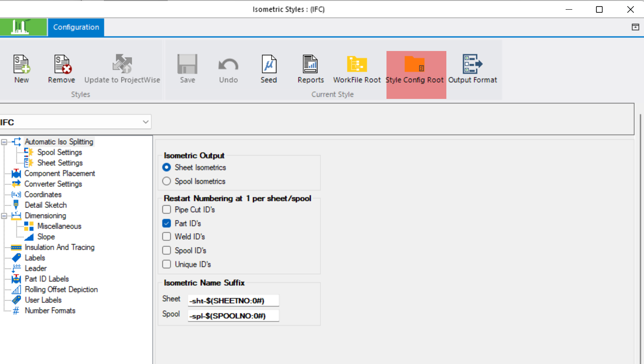644x364 pixels.
Task: Remove the current style
Action: click(x=61, y=68)
